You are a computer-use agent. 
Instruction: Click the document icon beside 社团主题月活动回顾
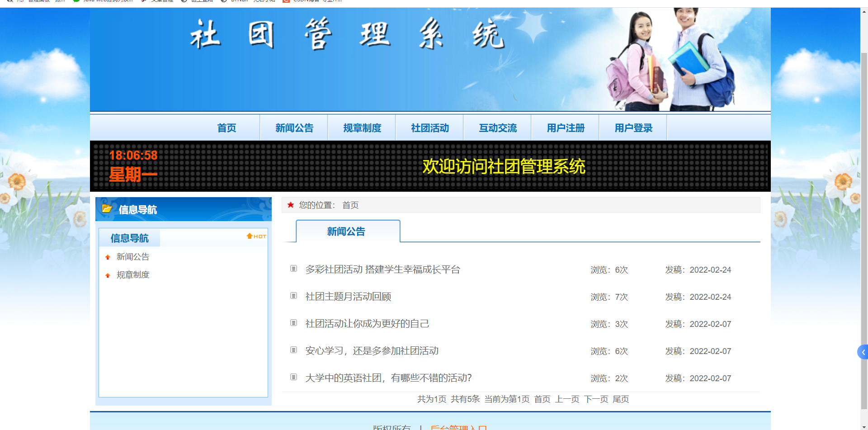click(293, 296)
